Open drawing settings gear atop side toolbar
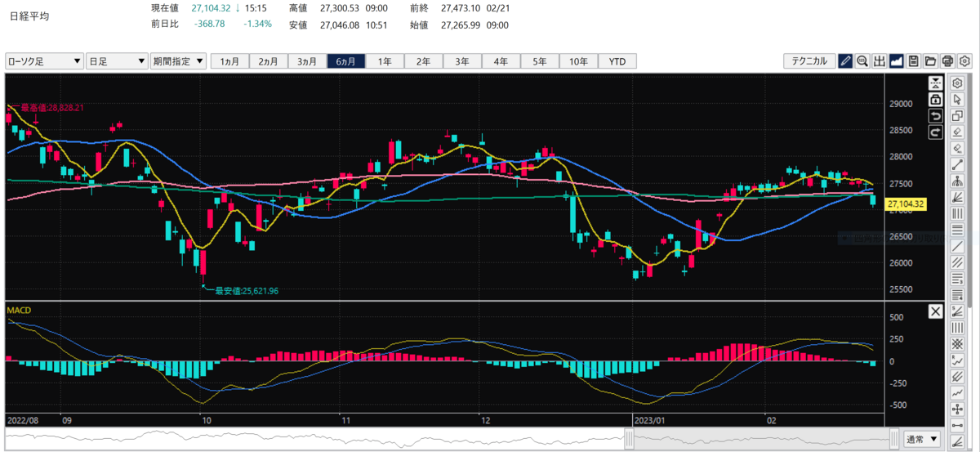Screen dimensions: 980x452 (x=958, y=83)
